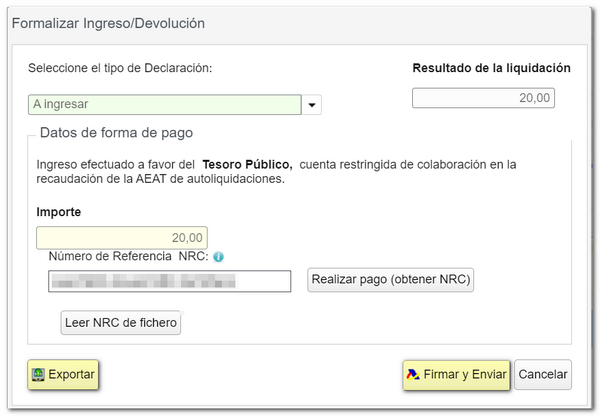Select the 'Resultado de la liquidación' value field
600x416 pixels.
pyautogui.click(x=483, y=98)
